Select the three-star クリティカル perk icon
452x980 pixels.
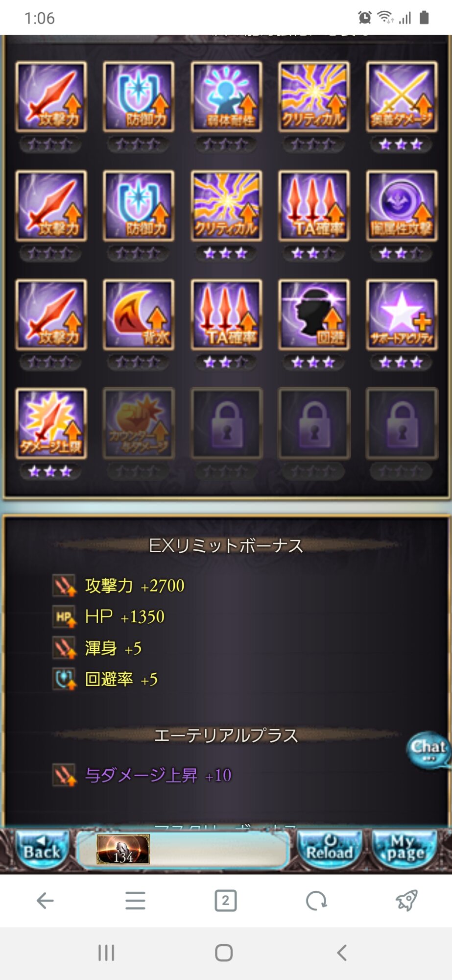tap(226, 206)
